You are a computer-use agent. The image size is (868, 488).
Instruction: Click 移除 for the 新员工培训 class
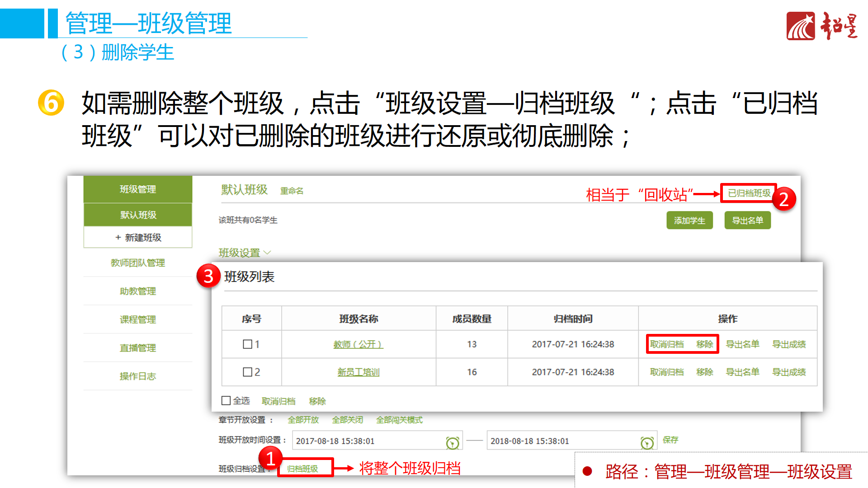705,372
